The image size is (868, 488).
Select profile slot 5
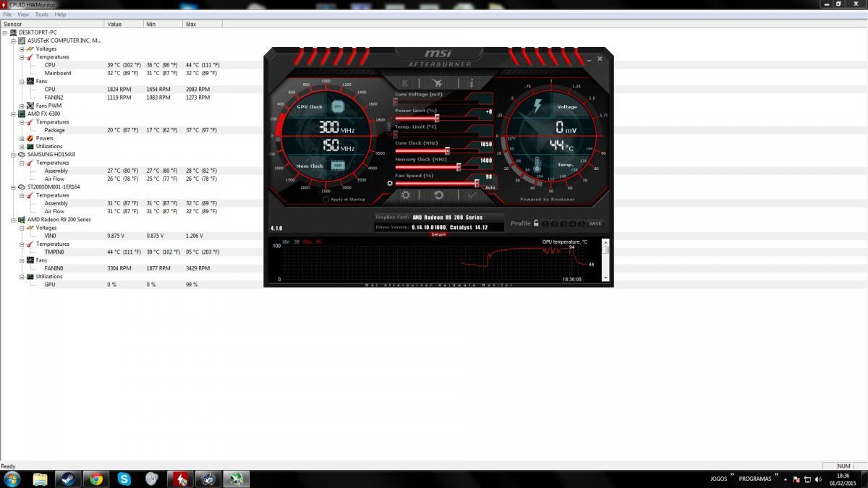[x=582, y=223]
